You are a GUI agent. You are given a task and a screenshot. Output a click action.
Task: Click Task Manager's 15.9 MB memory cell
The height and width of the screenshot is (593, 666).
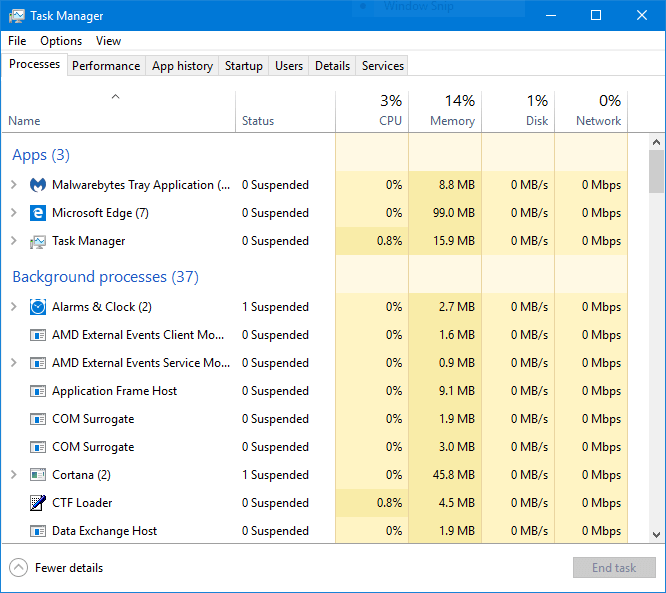pos(445,241)
